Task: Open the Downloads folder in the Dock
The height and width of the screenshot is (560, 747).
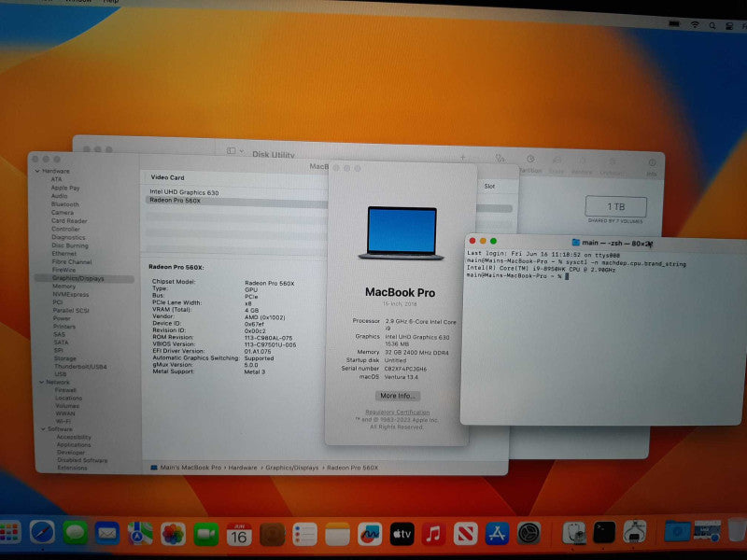Action: (678, 530)
